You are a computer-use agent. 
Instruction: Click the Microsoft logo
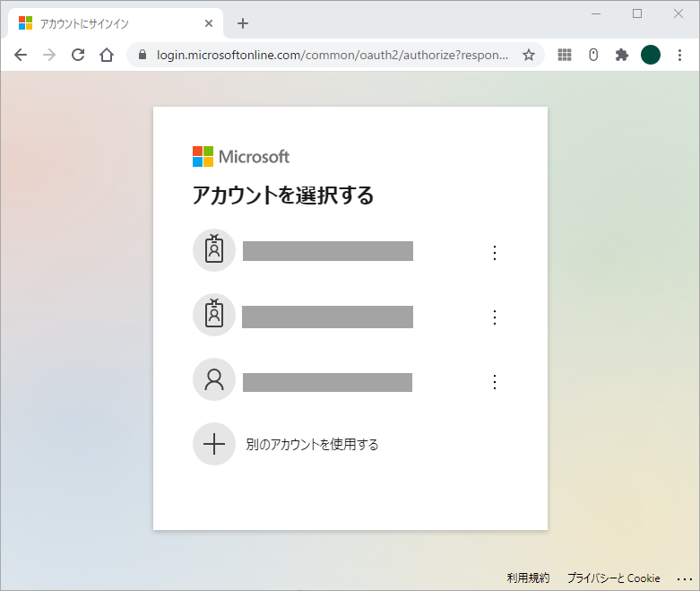241,157
